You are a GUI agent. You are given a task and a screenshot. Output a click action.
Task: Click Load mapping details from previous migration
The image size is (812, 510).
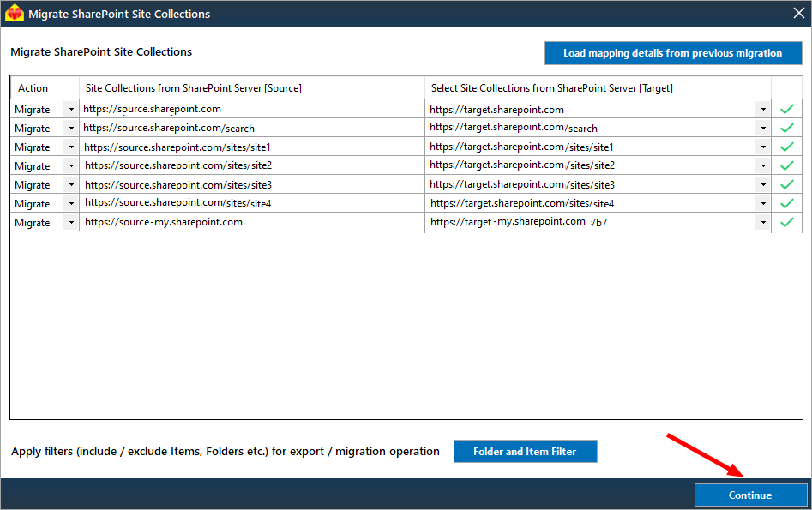coord(673,53)
